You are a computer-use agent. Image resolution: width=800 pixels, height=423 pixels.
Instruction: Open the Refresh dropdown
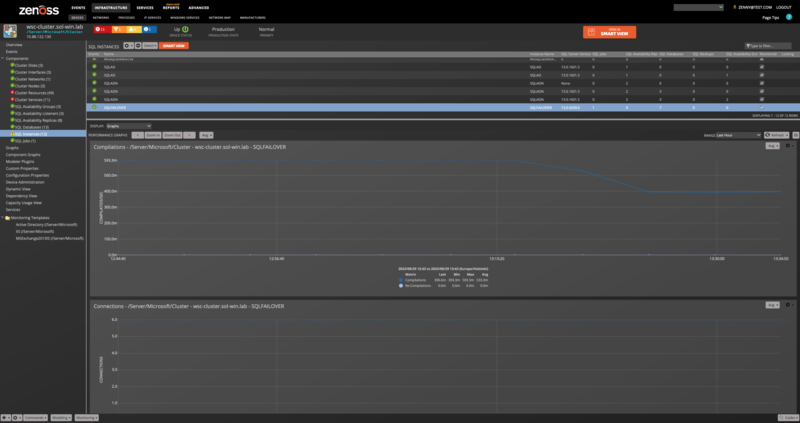[x=776, y=135]
